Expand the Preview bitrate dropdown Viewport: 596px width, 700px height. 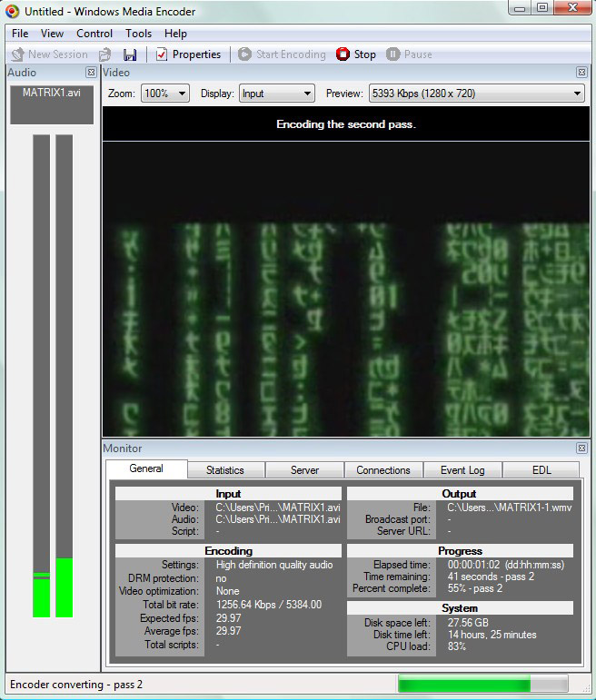pyautogui.click(x=477, y=94)
